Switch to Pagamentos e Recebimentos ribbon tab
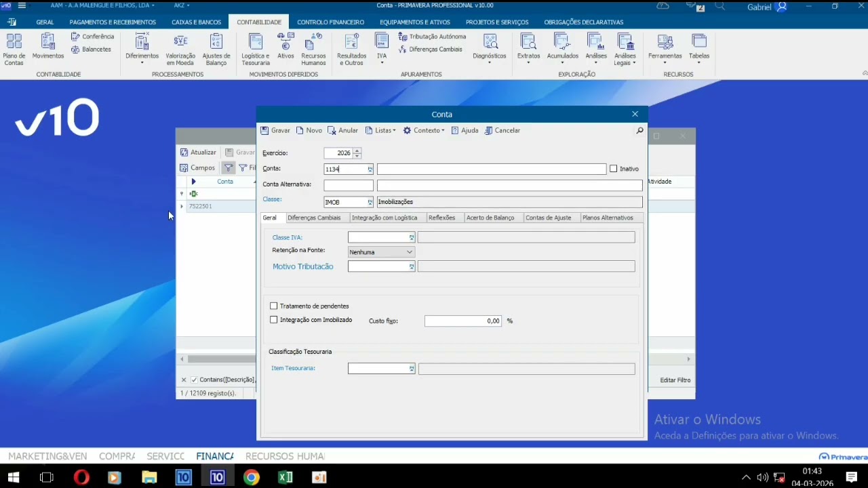 [x=113, y=22]
